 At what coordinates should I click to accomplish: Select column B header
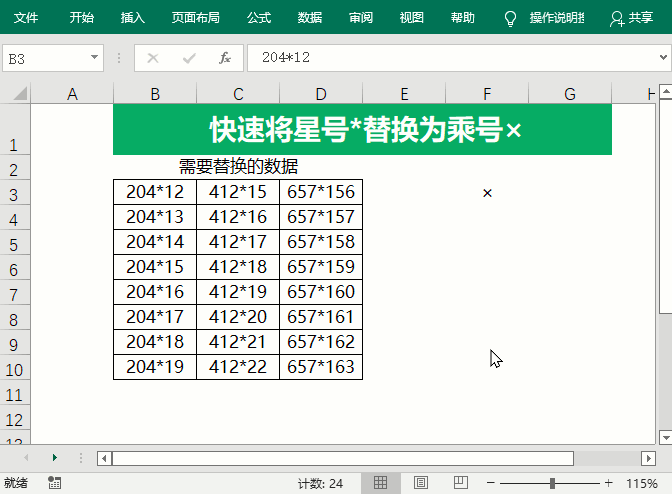[155, 93]
